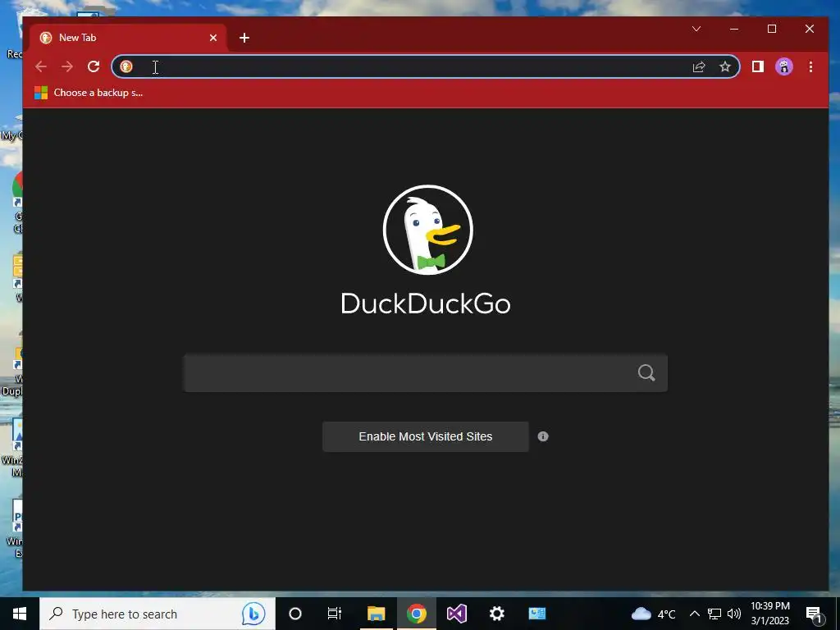Click the info icon beside Most Visited Sites

click(x=543, y=436)
